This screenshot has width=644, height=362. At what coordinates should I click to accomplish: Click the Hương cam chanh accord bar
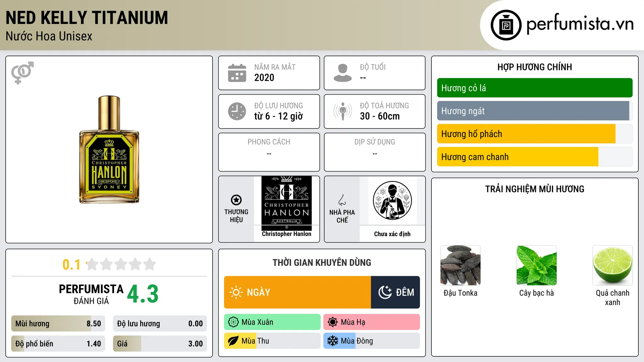[535, 157]
